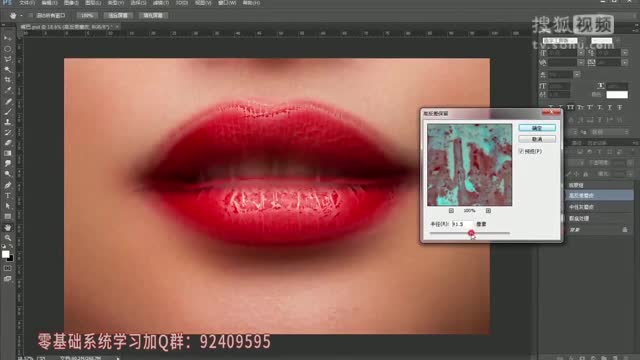Click the radius value input field
640x360 pixels.
462,224
